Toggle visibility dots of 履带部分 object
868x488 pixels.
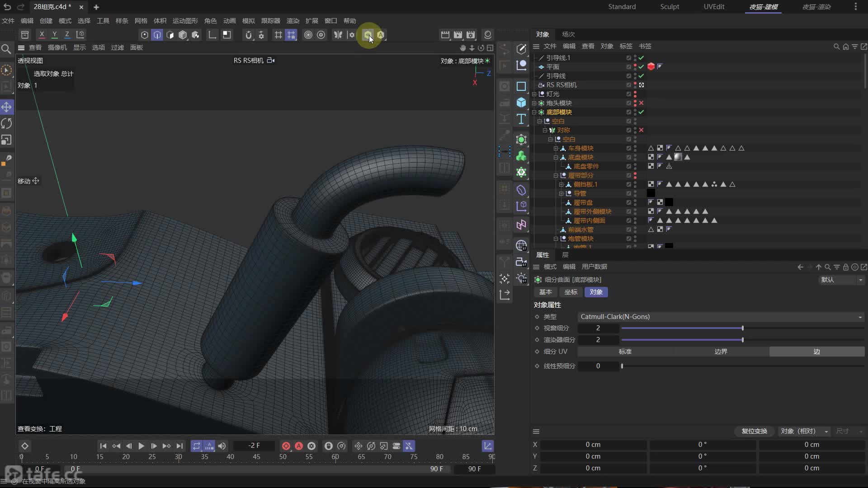click(x=635, y=175)
